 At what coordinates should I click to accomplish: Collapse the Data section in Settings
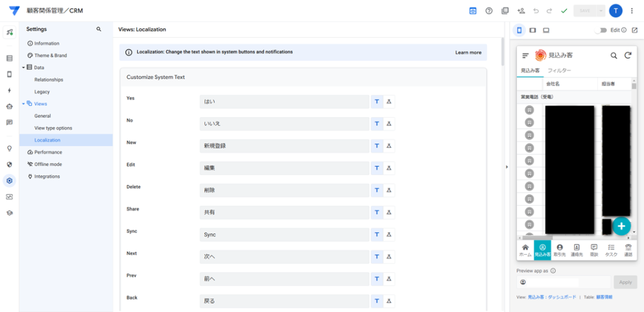23,67
